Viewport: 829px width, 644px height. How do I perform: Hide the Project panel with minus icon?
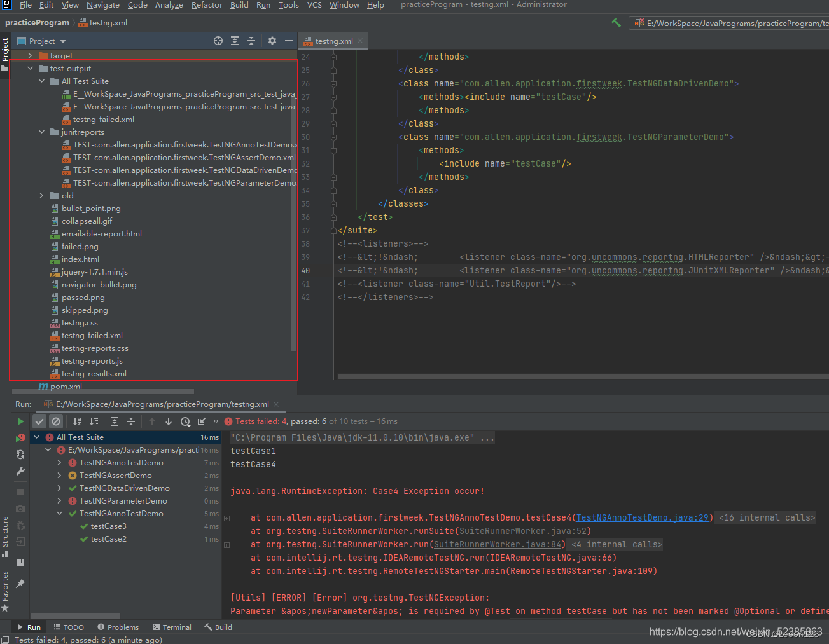pyautogui.click(x=289, y=41)
